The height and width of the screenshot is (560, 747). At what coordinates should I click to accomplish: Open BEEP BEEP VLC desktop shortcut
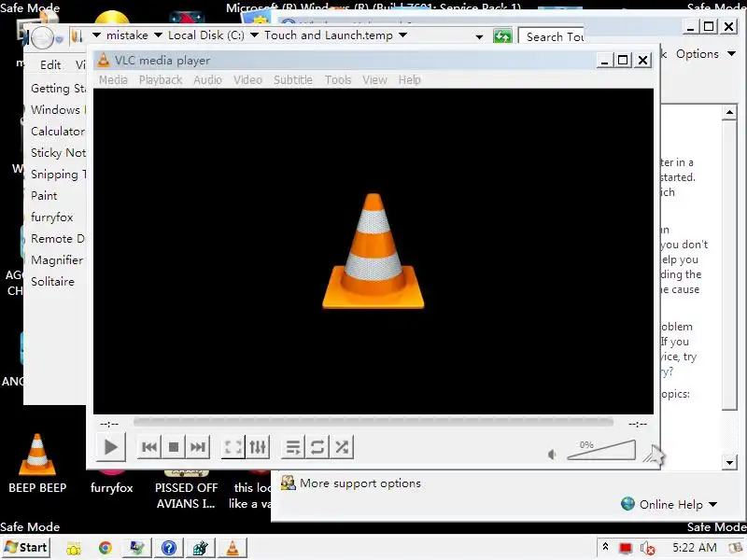coord(37,463)
